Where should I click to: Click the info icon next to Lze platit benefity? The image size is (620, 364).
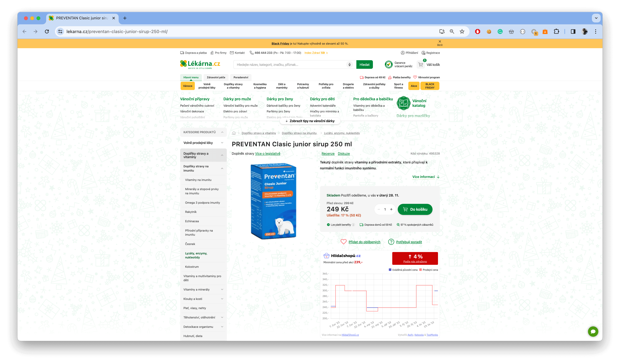click(x=354, y=224)
